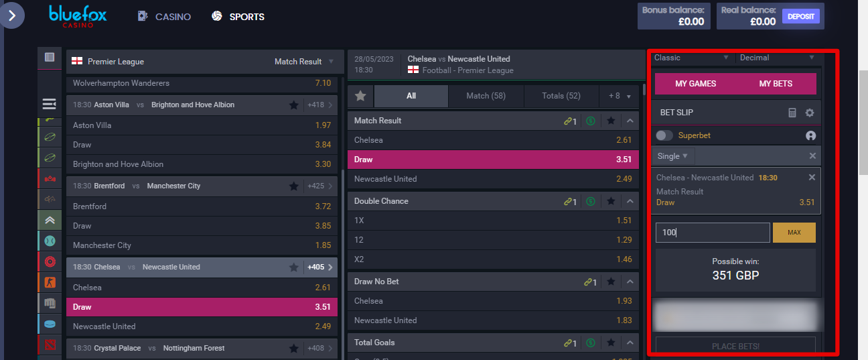
Task: Favorite the Chelsea vs Newcastle United match star
Action: pos(293,267)
